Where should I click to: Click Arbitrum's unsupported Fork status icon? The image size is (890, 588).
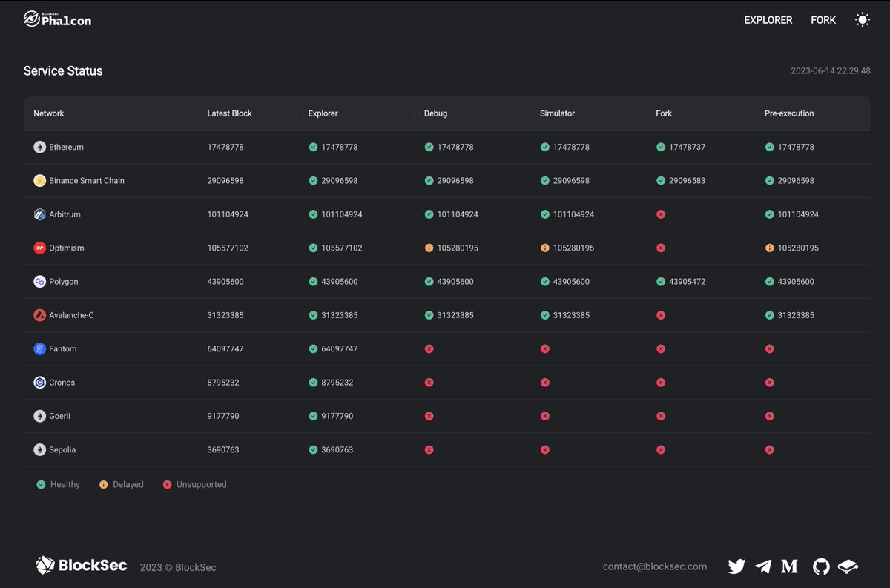(x=661, y=214)
